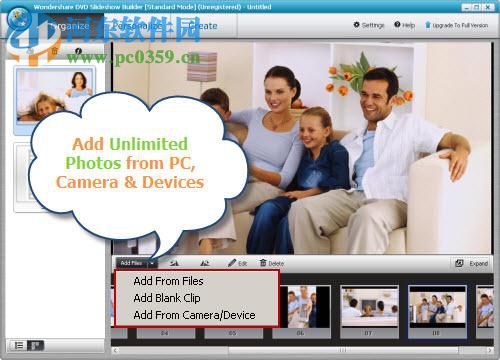
Task: Open Settings with the gear icon
Action: (x=369, y=25)
